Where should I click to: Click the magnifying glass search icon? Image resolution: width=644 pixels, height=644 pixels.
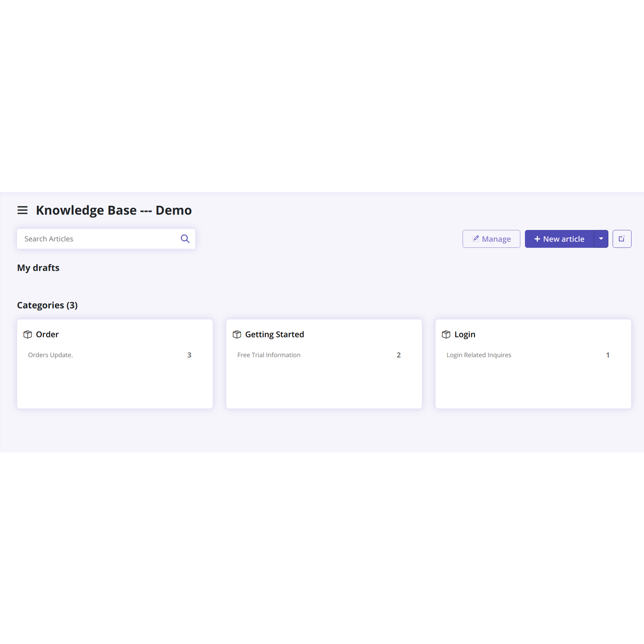click(185, 239)
